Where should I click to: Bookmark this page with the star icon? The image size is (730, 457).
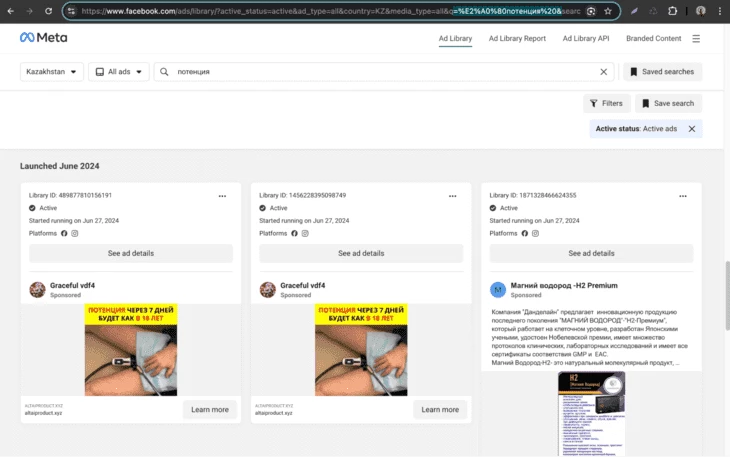click(608, 11)
